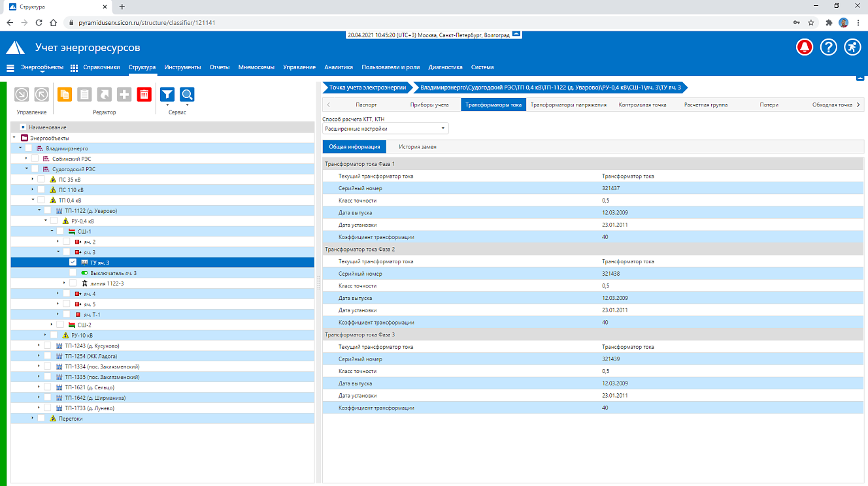
Task: Uncheck the ТУ яч. 3 checkbox
Action: click(x=73, y=262)
